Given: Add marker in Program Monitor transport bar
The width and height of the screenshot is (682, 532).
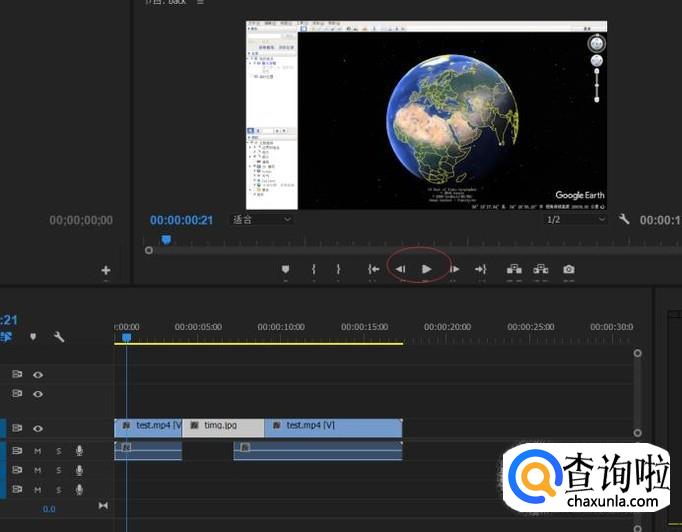Looking at the screenshot, I should point(285,269).
